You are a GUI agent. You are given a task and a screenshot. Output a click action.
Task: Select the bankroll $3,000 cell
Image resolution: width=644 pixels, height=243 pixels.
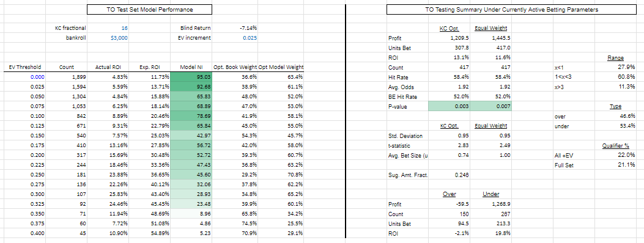click(108, 38)
